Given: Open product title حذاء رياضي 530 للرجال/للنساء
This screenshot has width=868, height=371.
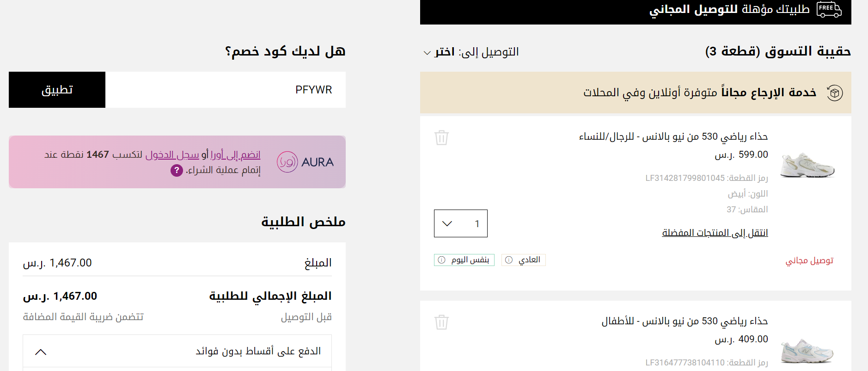Looking at the screenshot, I should [x=673, y=136].
